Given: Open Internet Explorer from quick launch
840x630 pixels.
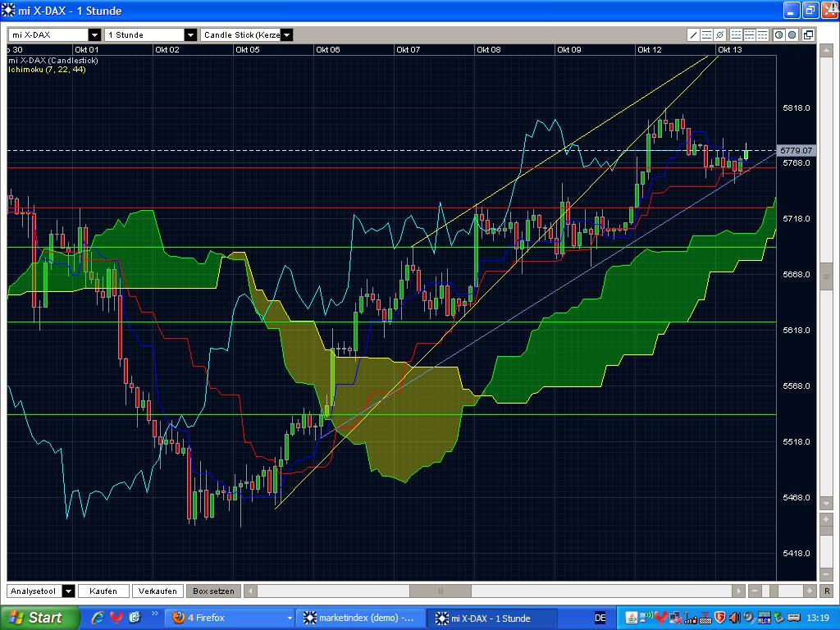Looking at the screenshot, I should (x=98, y=618).
